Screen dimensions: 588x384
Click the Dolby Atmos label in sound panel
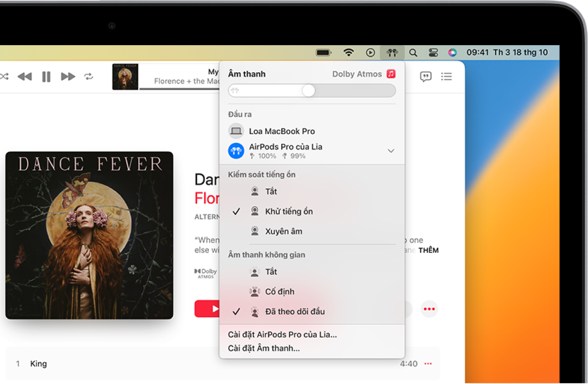(357, 74)
